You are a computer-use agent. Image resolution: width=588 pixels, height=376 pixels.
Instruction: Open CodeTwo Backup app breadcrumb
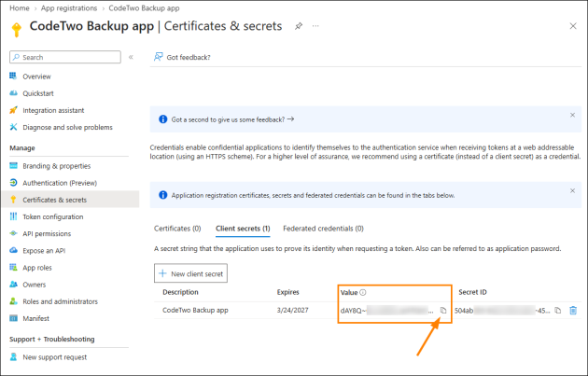pyautogui.click(x=144, y=7)
